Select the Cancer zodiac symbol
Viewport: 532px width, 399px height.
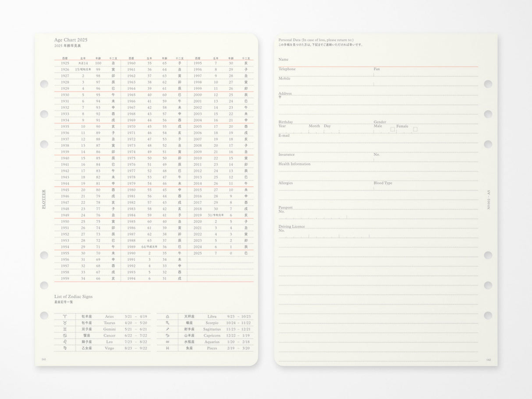[64, 335]
